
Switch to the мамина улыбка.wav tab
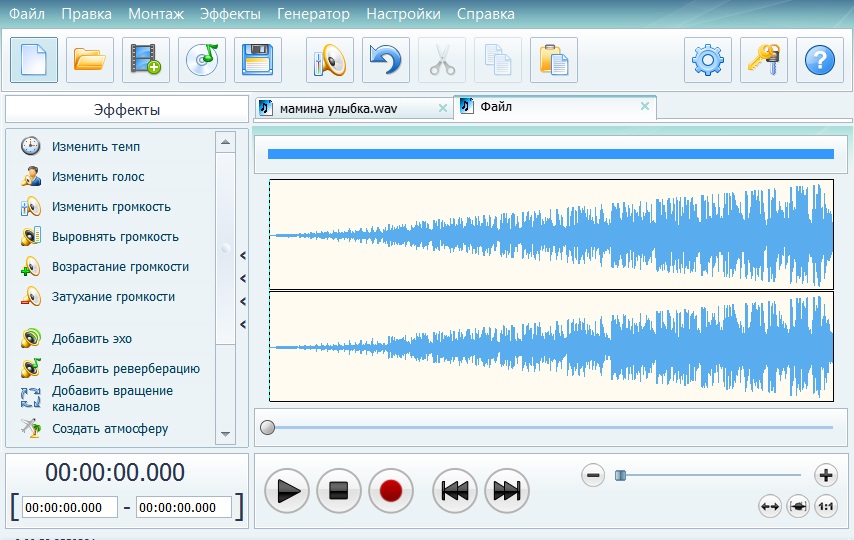[x=345, y=108]
